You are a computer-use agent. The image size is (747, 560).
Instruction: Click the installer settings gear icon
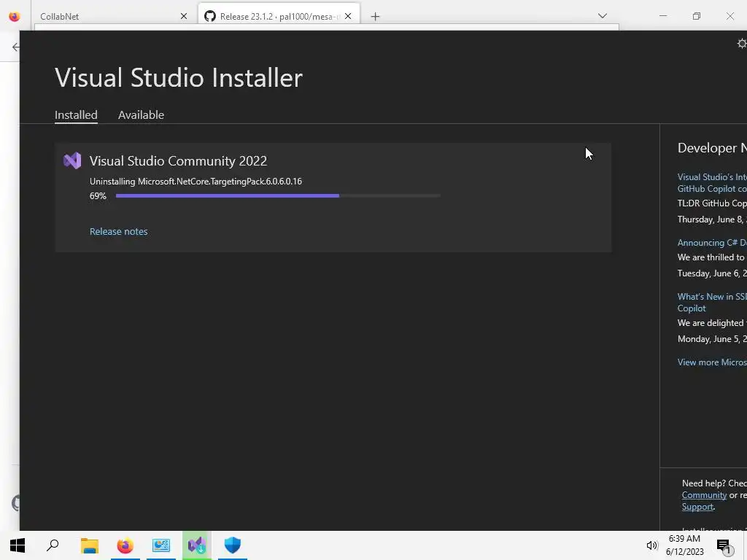pyautogui.click(x=742, y=44)
